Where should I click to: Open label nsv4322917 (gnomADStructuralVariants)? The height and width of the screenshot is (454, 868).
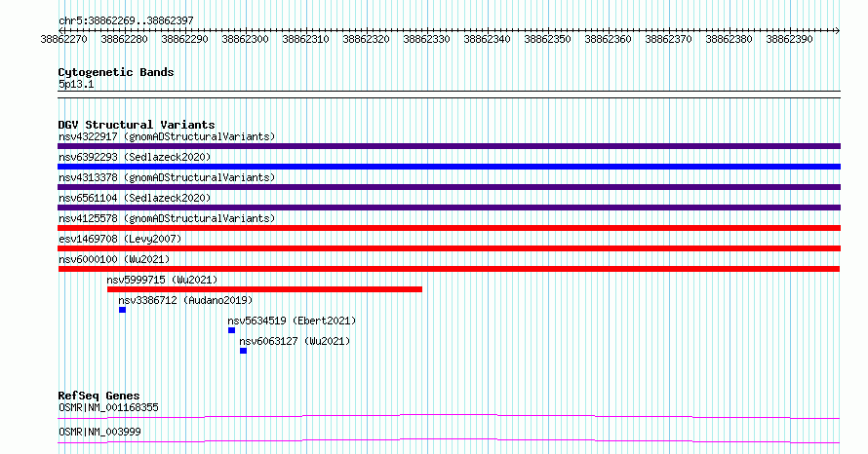pos(167,136)
